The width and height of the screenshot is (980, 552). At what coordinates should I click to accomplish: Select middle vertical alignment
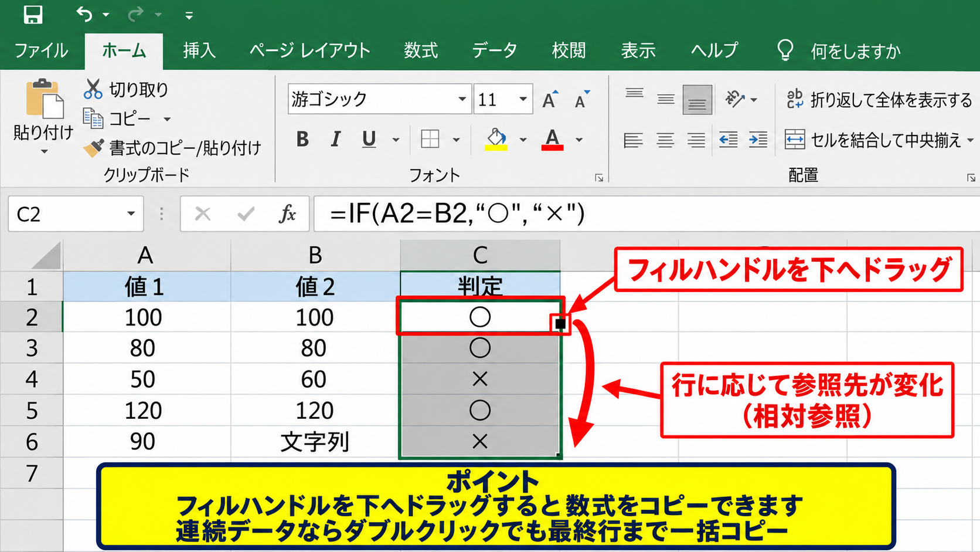[x=666, y=99]
